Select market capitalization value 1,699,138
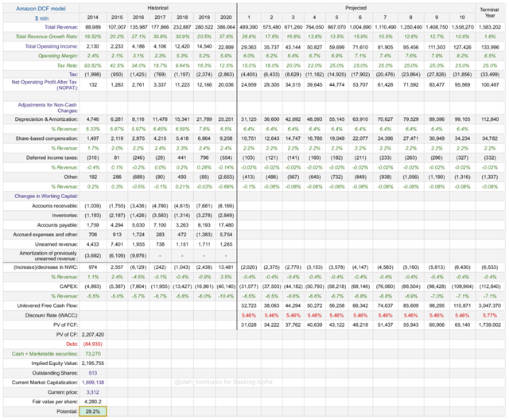The height and width of the screenshot is (420, 509). (93, 383)
